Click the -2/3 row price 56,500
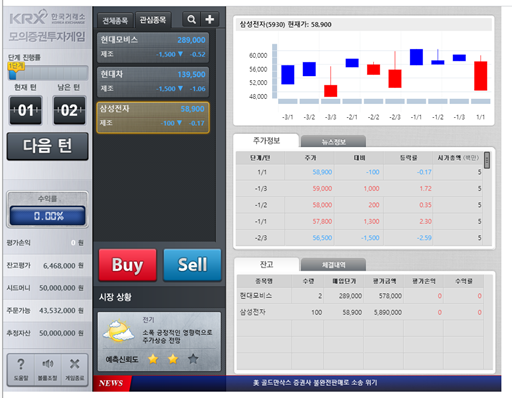 [322, 238]
